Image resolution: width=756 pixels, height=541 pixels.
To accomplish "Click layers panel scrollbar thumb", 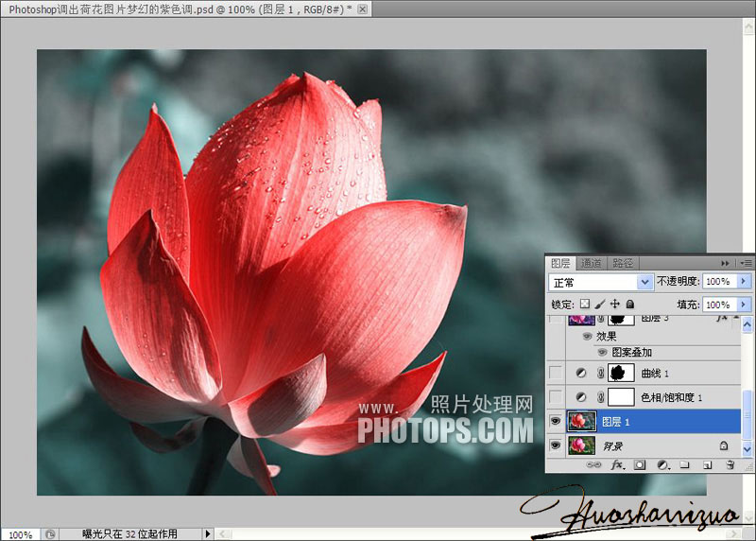I will click(x=747, y=412).
